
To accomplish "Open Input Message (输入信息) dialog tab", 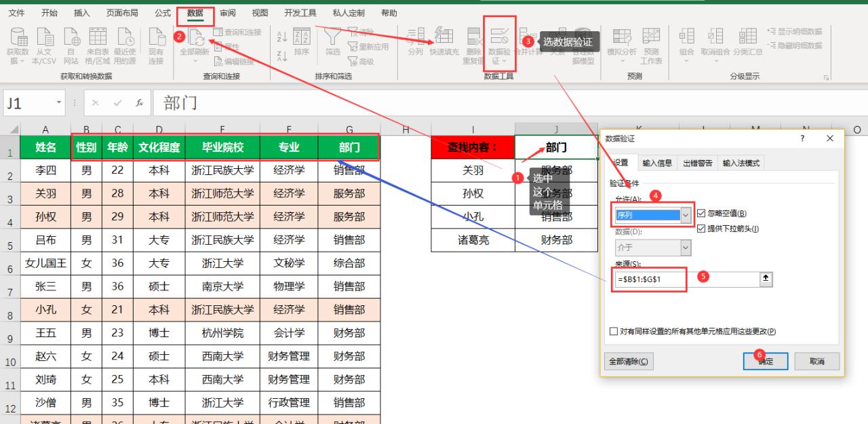I will (x=657, y=163).
